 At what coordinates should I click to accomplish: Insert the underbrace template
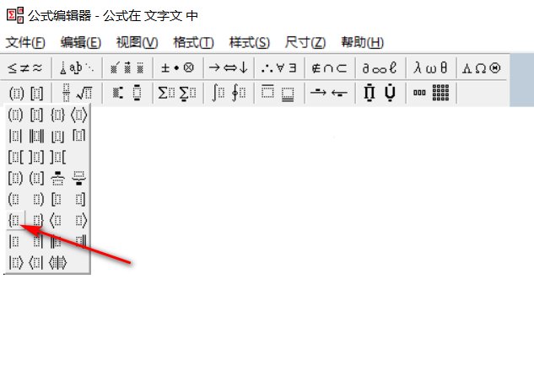[78, 179]
